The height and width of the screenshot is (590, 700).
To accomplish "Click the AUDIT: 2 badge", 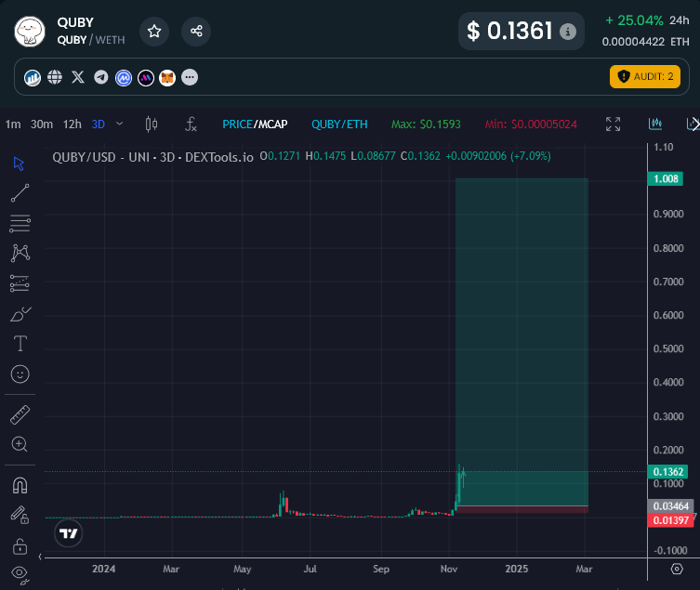I will point(645,77).
